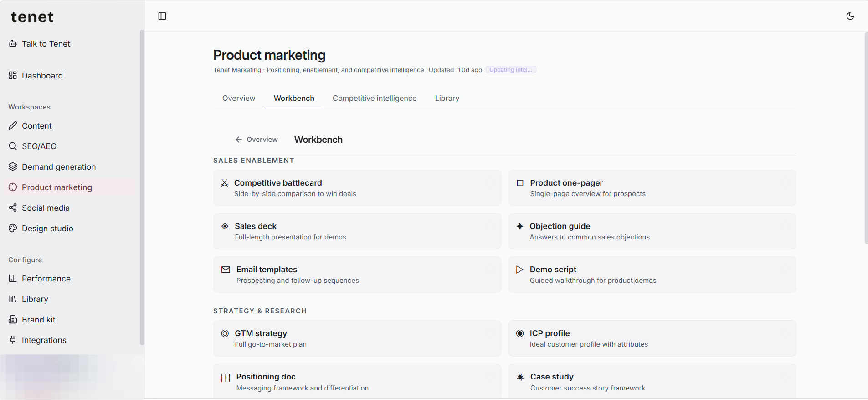
Task: Open the Competitive battlecard card
Action: pos(357,188)
